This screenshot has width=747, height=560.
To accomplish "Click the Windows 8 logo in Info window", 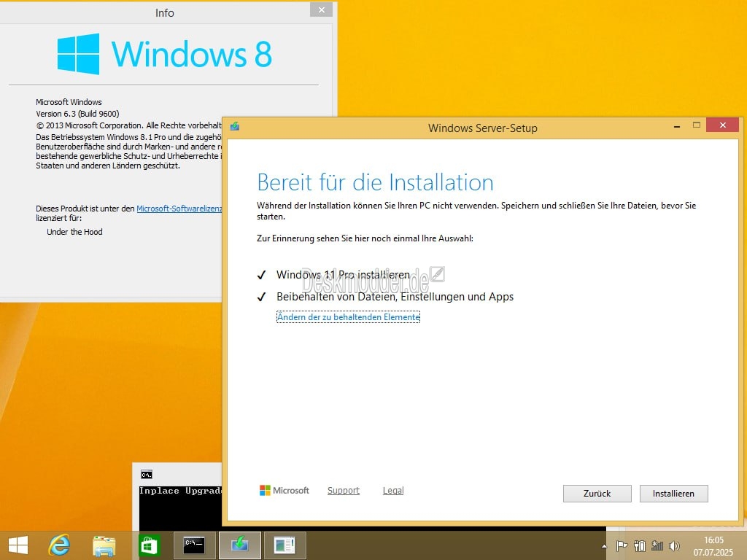I will (164, 54).
